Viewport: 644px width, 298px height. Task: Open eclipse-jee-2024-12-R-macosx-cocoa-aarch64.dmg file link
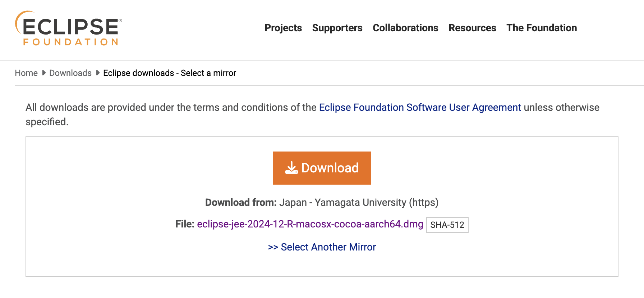click(x=310, y=224)
